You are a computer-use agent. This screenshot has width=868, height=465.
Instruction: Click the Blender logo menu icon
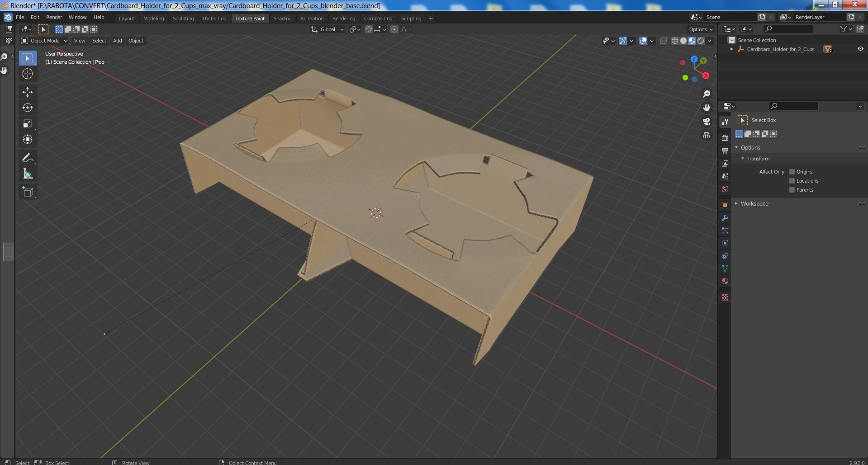click(x=8, y=17)
